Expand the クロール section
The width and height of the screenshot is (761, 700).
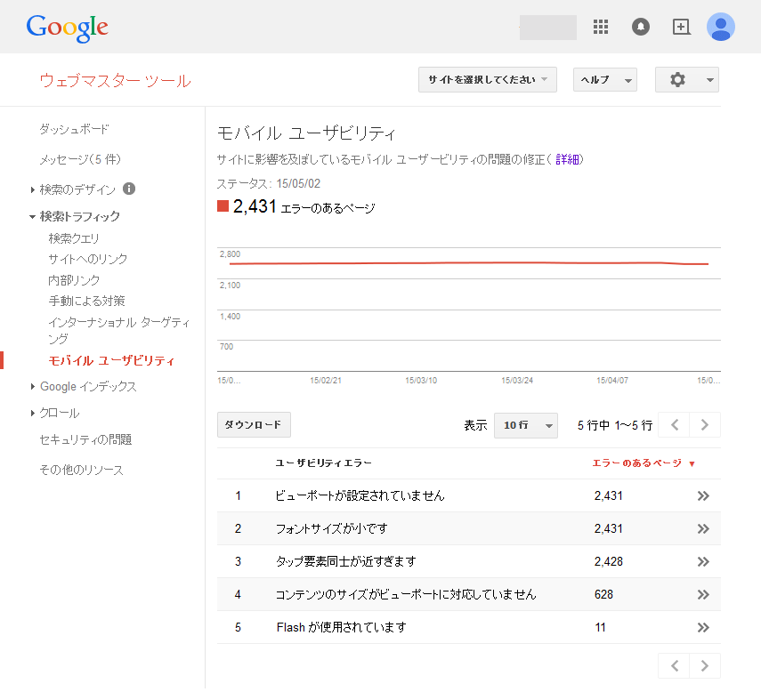33,414
